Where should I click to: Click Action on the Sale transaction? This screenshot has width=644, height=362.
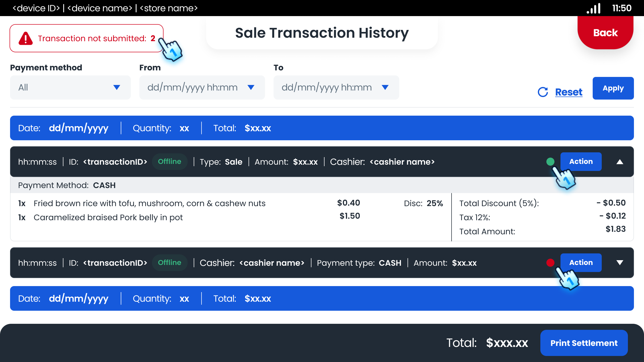coord(581,162)
